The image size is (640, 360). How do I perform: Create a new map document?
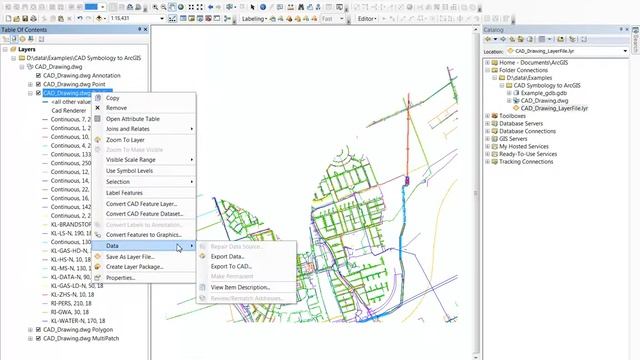point(8,19)
